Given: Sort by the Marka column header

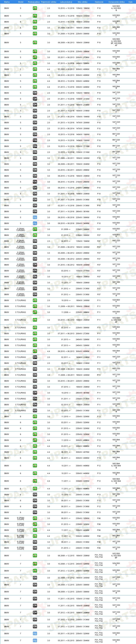Looking at the screenshot, I should point(7,2).
